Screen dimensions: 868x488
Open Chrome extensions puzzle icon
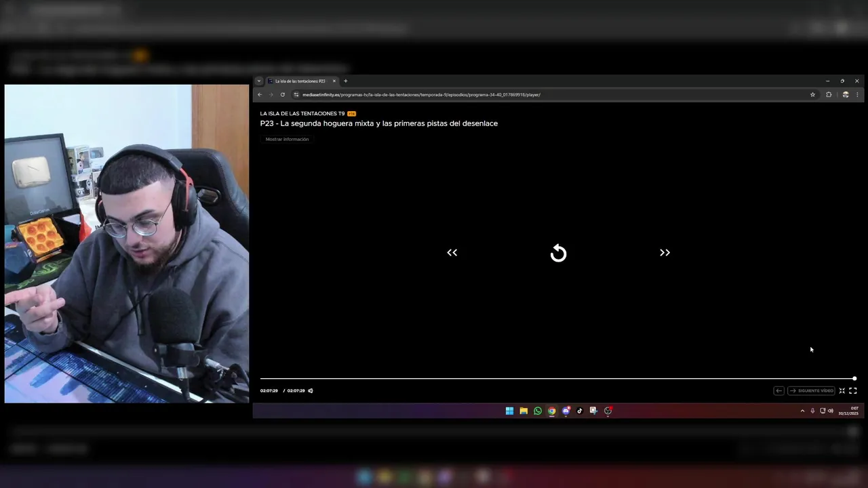(x=829, y=95)
